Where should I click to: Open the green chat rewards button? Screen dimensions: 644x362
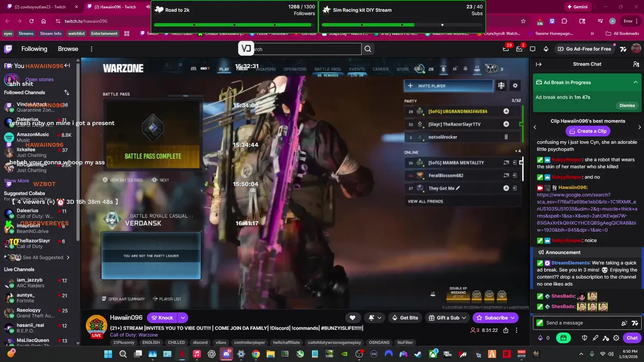pos(563,338)
